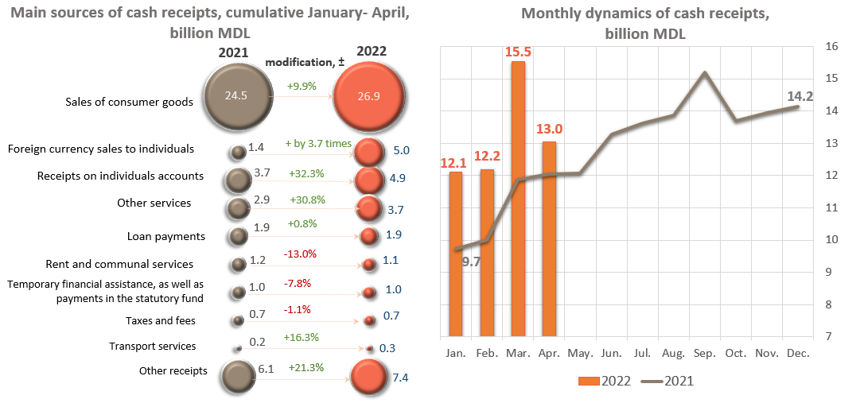The height and width of the screenshot is (403, 868).
Task: Click the orange 2022 legend swatch
Action: 588,381
